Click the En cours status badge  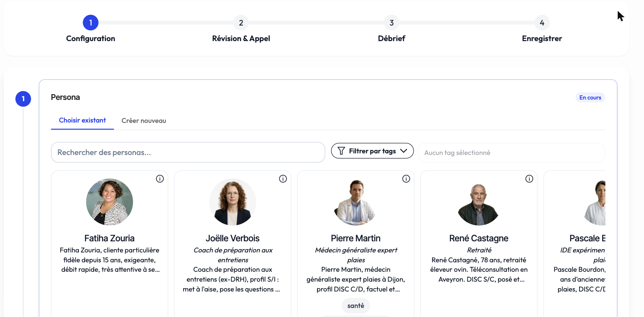tap(590, 97)
